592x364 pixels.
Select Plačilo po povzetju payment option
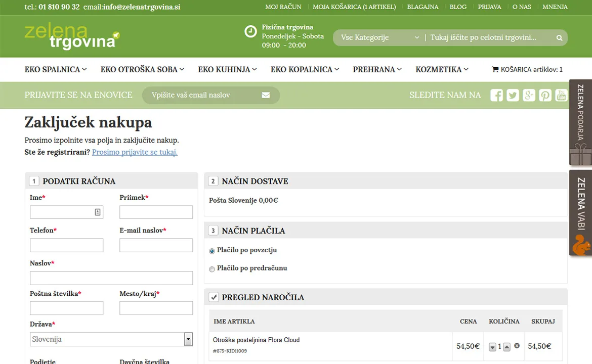[x=212, y=251]
